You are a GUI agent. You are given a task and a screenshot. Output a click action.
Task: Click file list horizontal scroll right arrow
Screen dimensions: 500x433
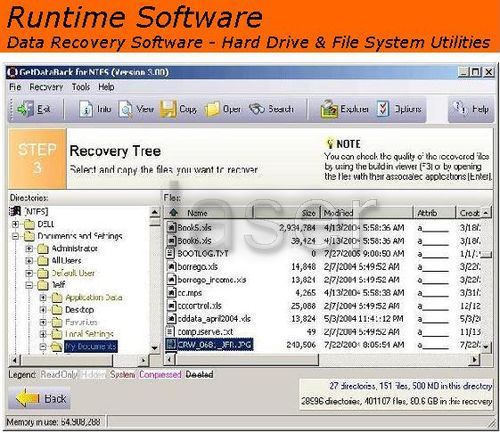[474, 360]
